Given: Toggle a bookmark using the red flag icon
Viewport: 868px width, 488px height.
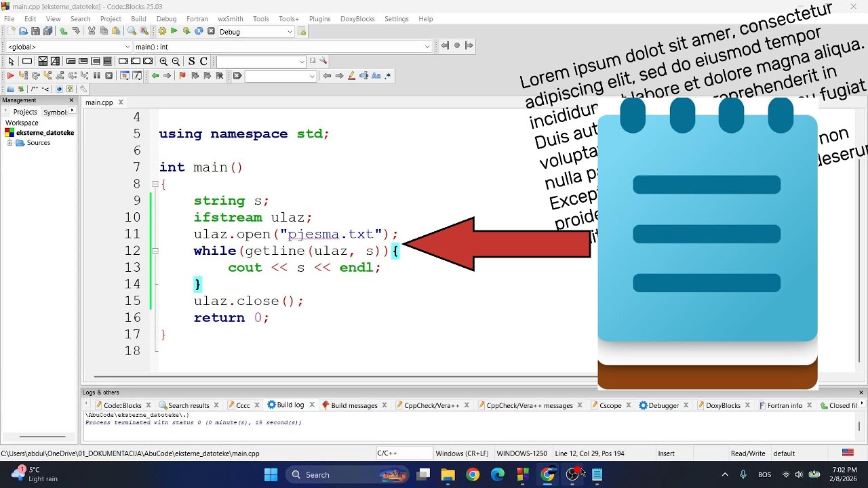Looking at the screenshot, I should (x=182, y=75).
